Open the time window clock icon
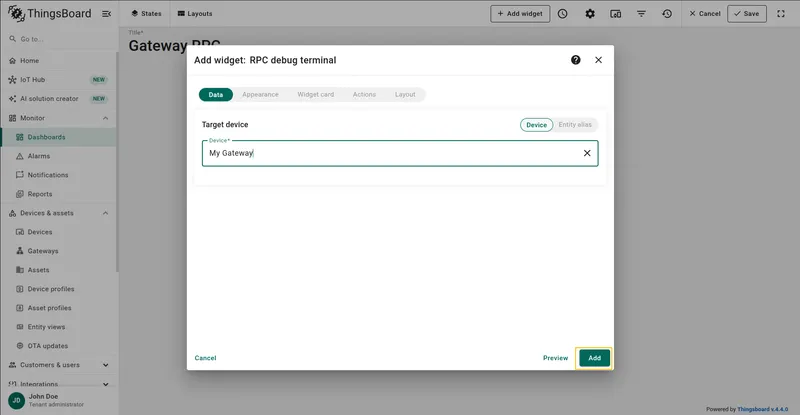Viewport: 800px width, 415px height. coord(562,14)
